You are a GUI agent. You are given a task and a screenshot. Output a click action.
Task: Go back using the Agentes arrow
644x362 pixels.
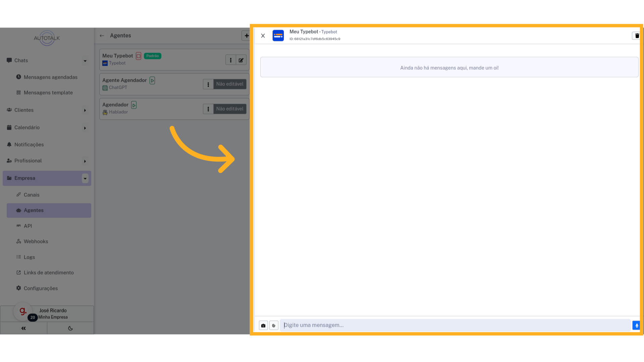pos(102,36)
